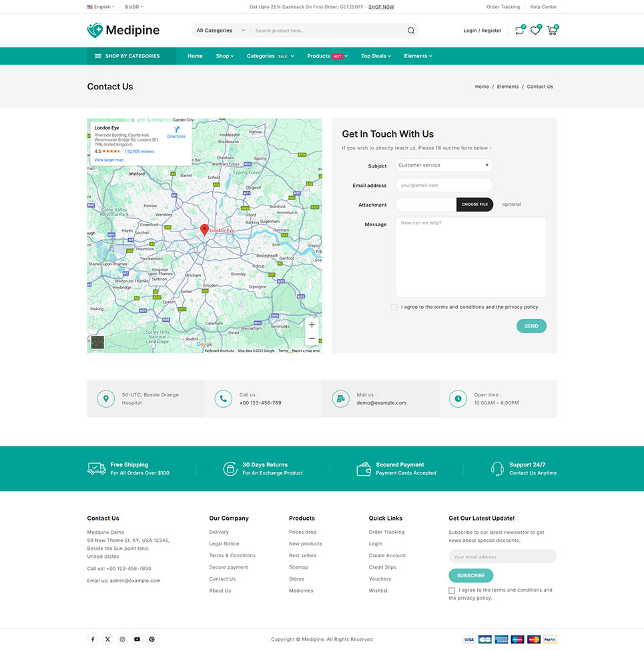Click the Pinterest footer icon
This screenshot has height=650, width=644.
pos(151,639)
